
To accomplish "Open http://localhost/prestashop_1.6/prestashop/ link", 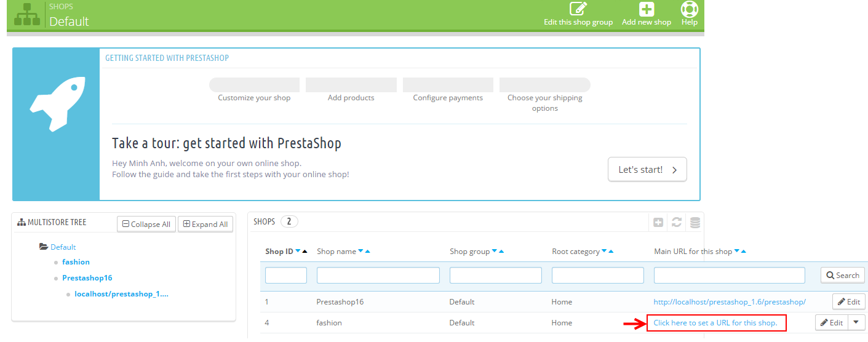I will point(730,301).
